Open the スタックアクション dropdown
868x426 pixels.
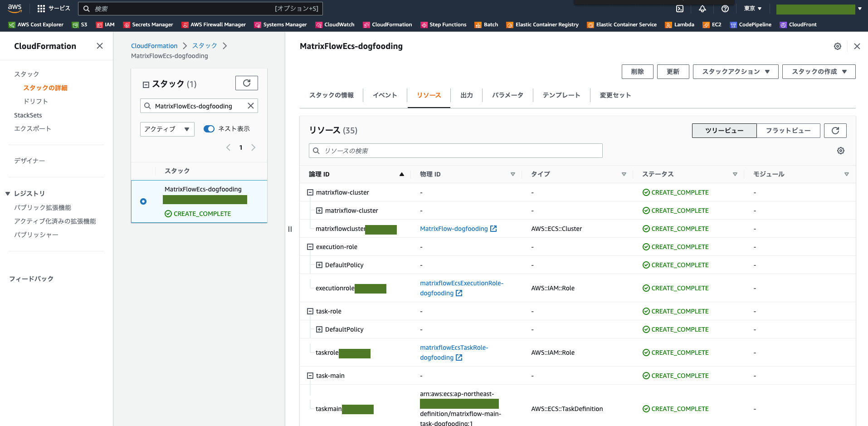[x=736, y=72]
